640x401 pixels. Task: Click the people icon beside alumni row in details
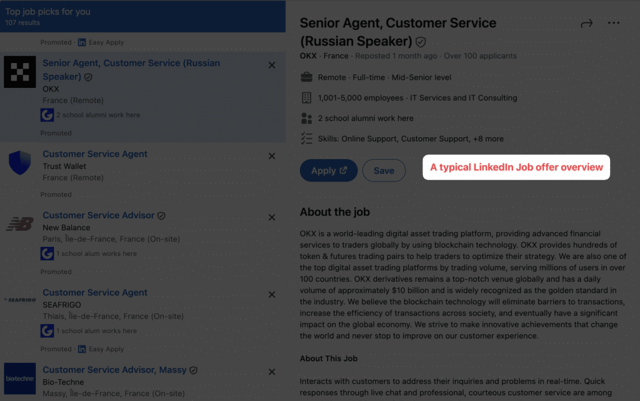307,118
